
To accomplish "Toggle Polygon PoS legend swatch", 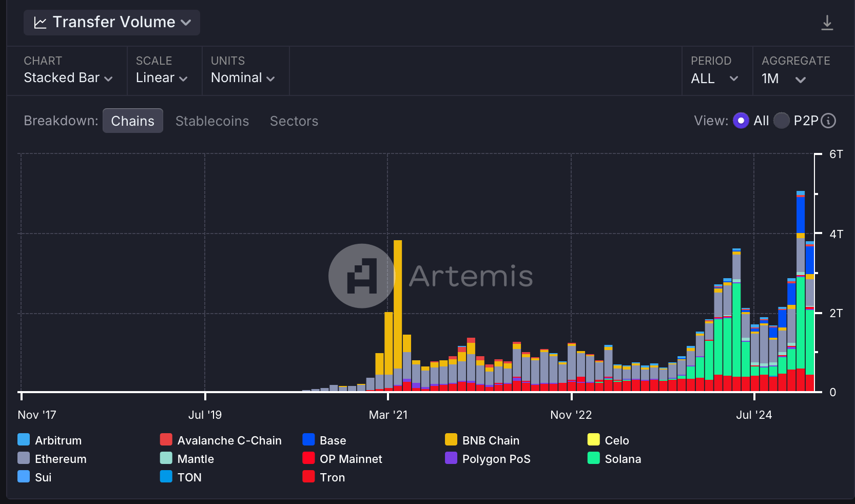I will point(451,458).
